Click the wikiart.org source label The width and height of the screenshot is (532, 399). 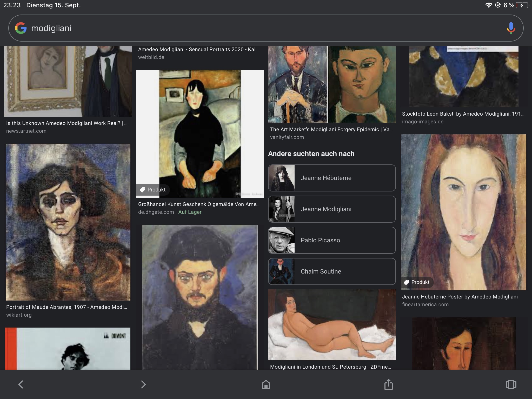(x=19, y=315)
